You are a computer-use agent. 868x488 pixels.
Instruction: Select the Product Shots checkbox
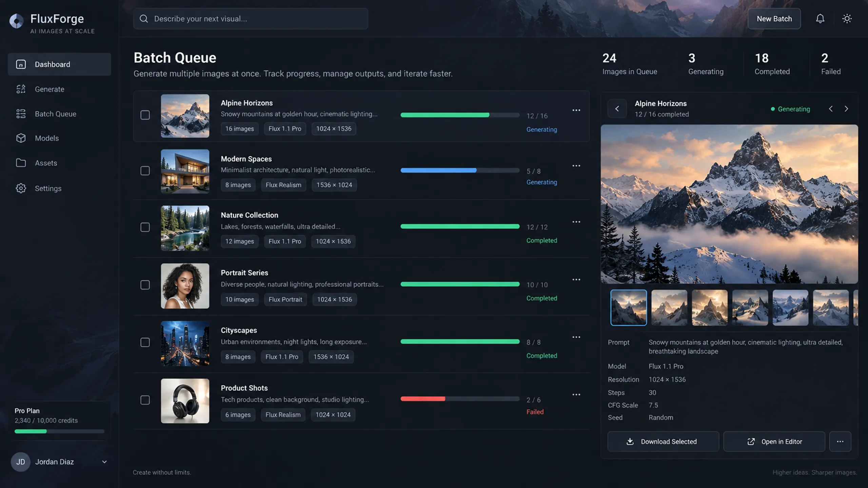(145, 400)
